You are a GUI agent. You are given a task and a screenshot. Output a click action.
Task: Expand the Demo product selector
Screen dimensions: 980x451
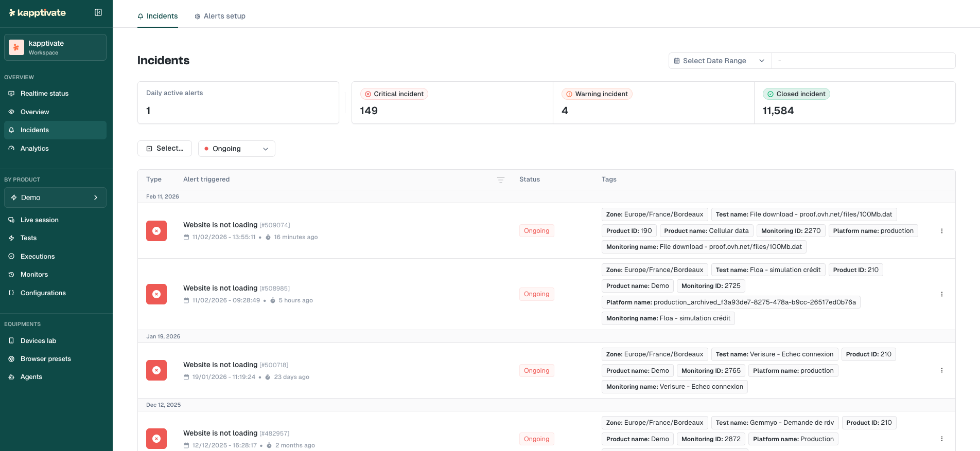pos(55,197)
